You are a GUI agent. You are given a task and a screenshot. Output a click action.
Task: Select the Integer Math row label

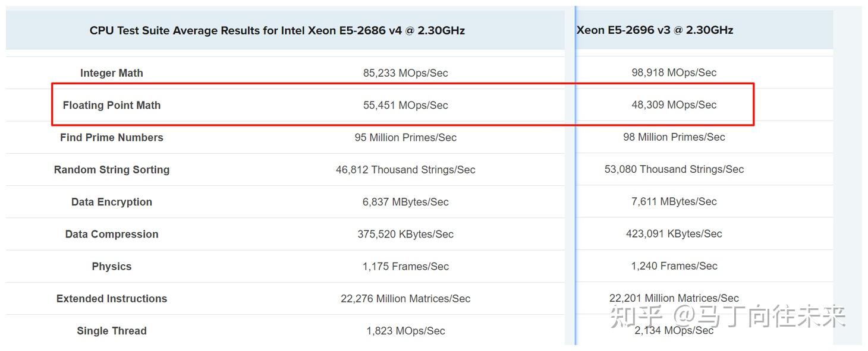pyautogui.click(x=112, y=73)
